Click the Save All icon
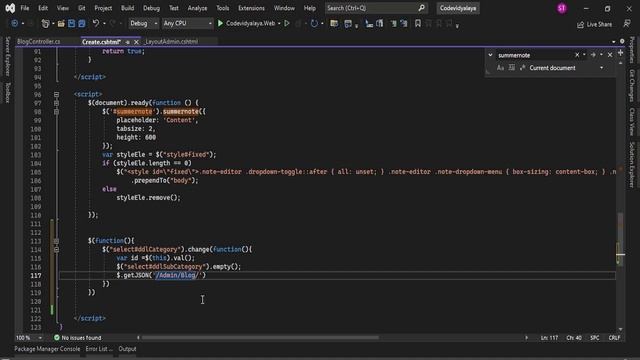This screenshot has width=640, height=360. click(x=82, y=24)
